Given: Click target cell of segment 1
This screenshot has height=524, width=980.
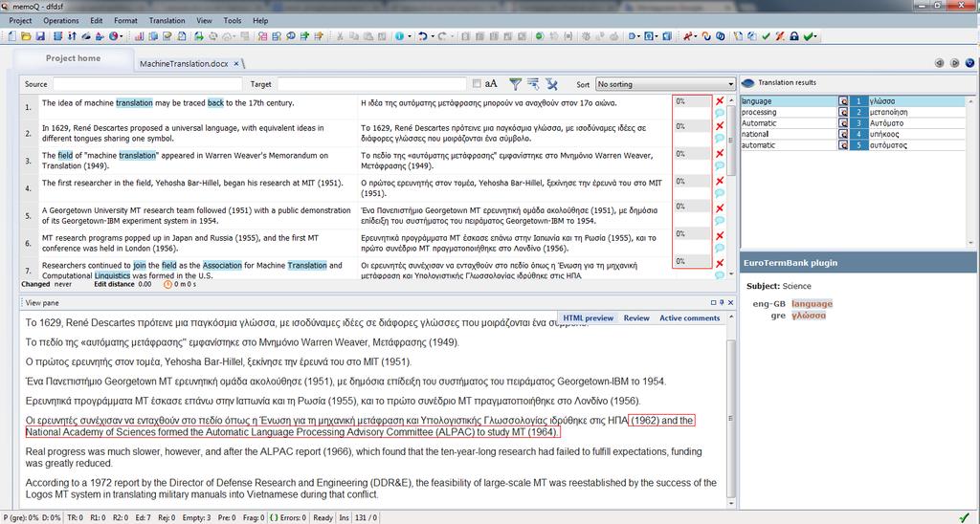Looking at the screenshot, I should [514, 107].
